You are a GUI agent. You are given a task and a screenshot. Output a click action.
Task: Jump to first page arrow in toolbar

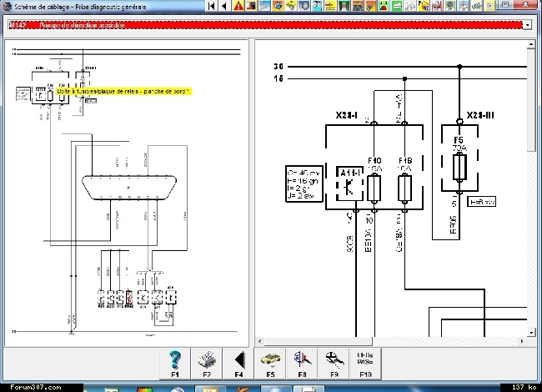(211, 6)
